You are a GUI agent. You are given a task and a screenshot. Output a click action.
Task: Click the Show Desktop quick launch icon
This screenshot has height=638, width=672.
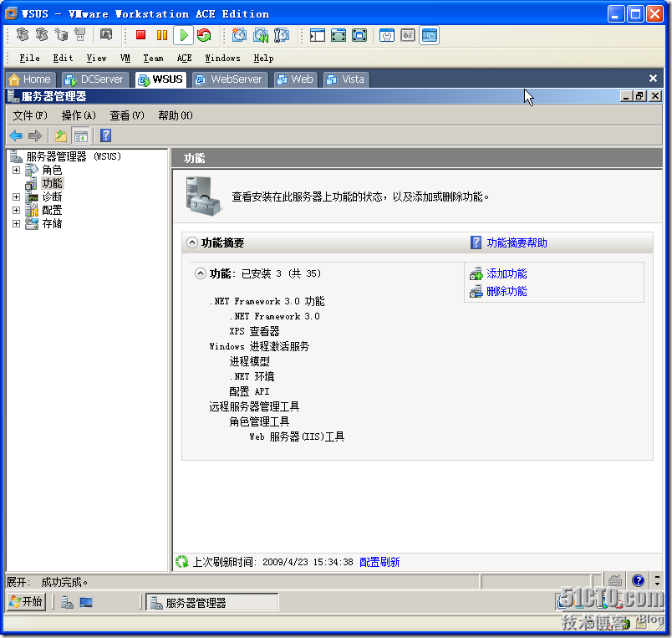tap(86, 602)
